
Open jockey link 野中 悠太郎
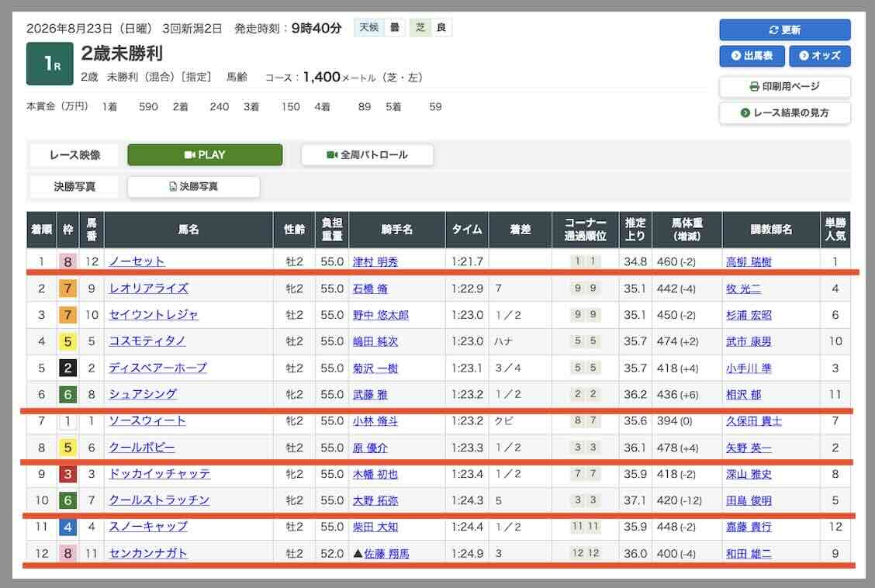pyautogui.click(x=381, y=315)
